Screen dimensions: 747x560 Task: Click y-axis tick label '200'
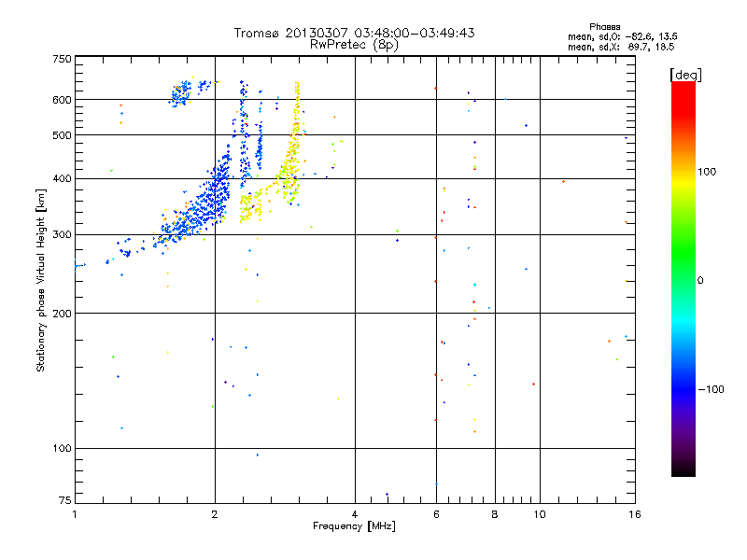[x=63, y=314]
